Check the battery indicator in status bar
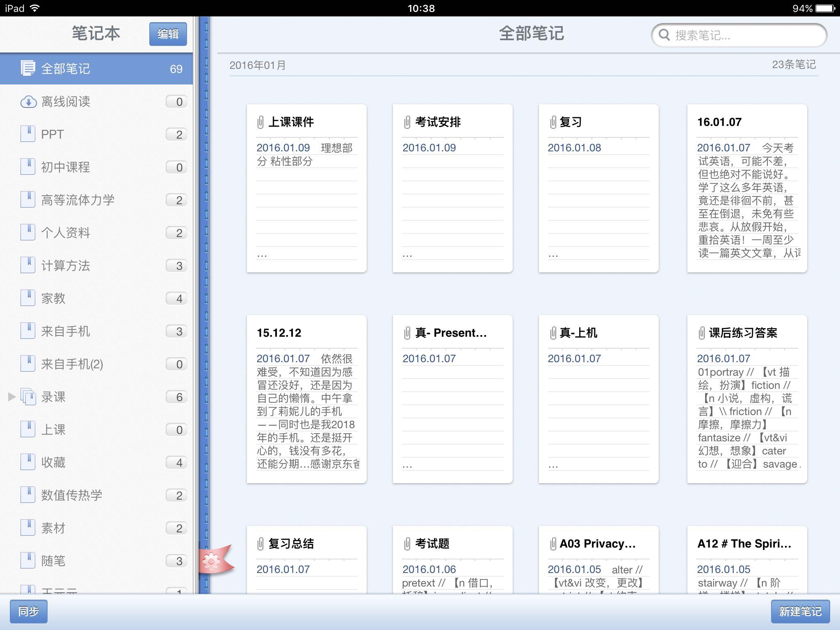840x630 pixels. pyautogui.click(x=826, y=8)
